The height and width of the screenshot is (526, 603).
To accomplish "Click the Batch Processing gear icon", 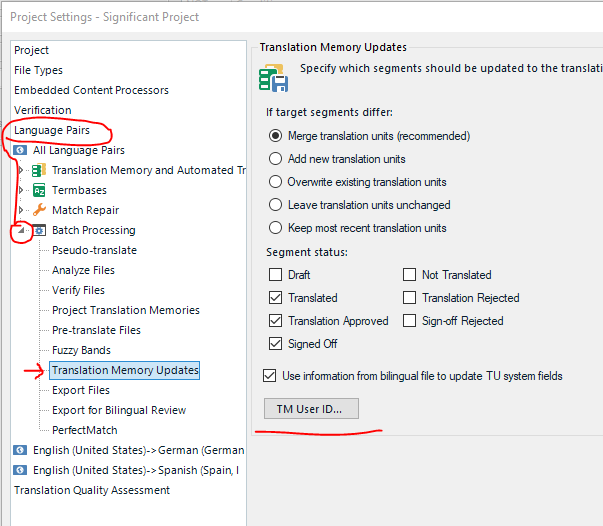I will click(x=39, y=230).
